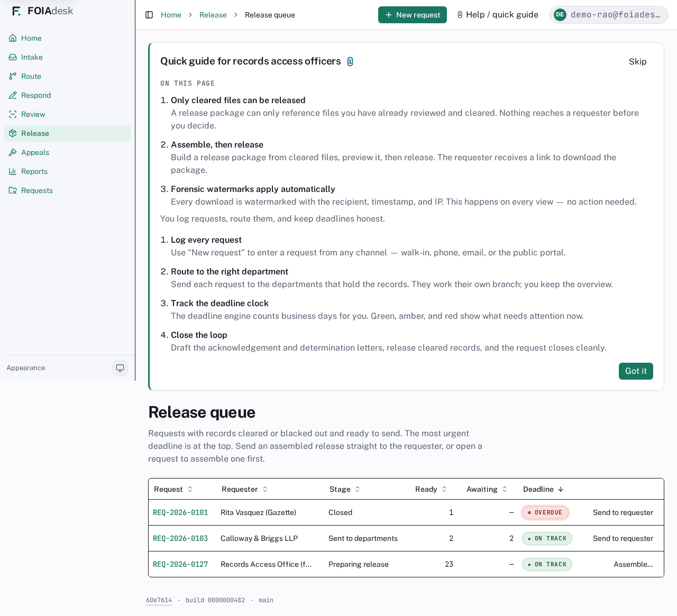This screenshot has height=616, width=677.
Task: Go to Home breadcrumb link
Action: pyautogui.click(x=171, y=15)
